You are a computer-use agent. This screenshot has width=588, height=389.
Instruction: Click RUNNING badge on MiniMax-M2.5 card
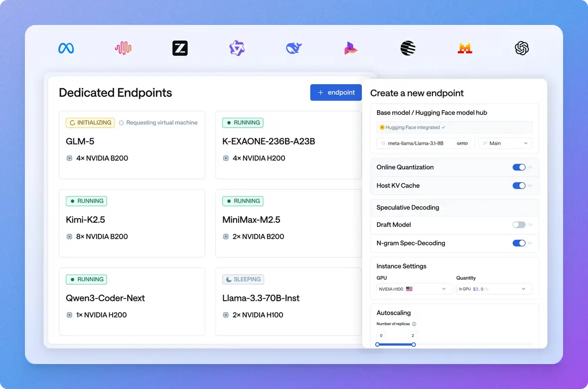point(243,201)
